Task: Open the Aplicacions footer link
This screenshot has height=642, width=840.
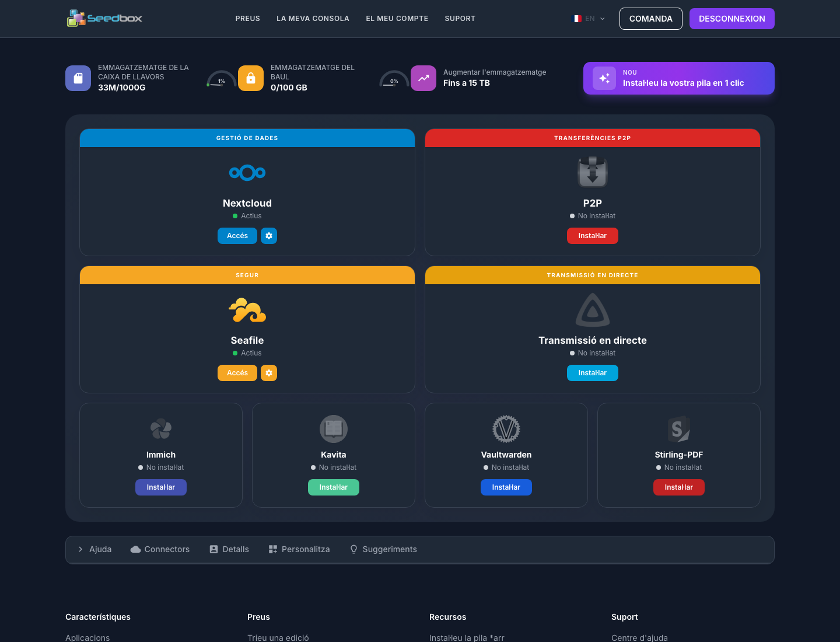Action: coord(87,638)
